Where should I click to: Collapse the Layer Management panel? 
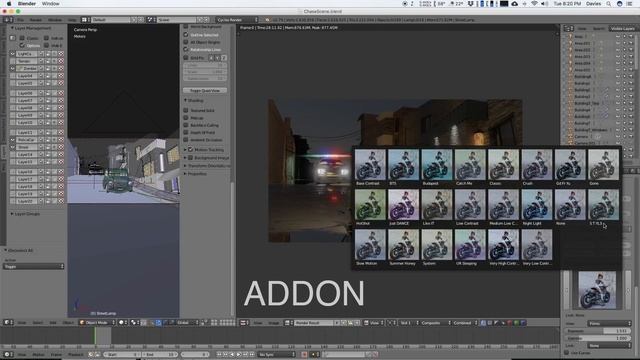coord(12,28)
